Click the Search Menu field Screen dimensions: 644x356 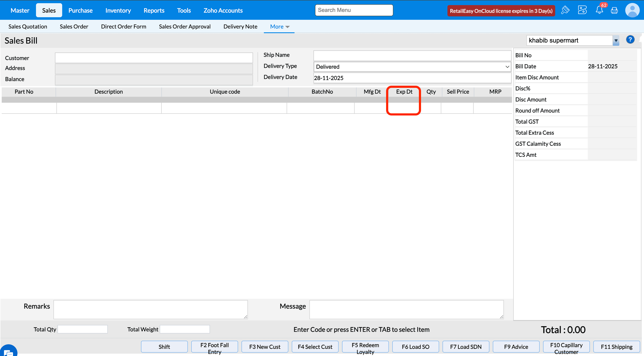pos(354,10)
